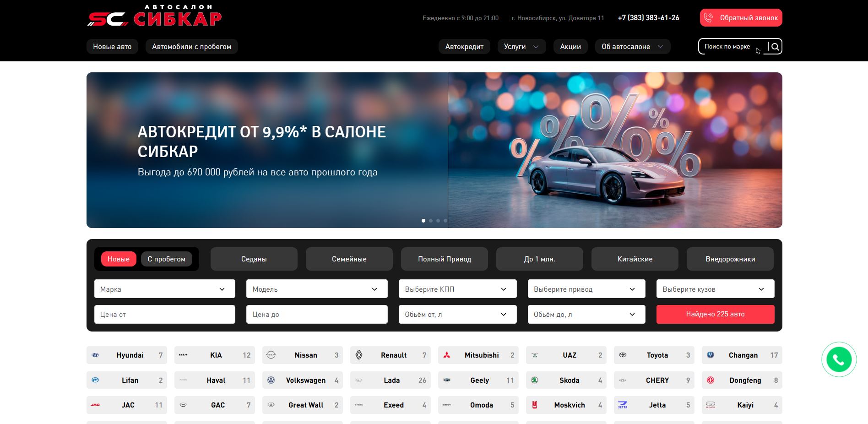Open the Объём от, л dropdown
This screenshot has width=868, height=424.
[x=458, y=315]
